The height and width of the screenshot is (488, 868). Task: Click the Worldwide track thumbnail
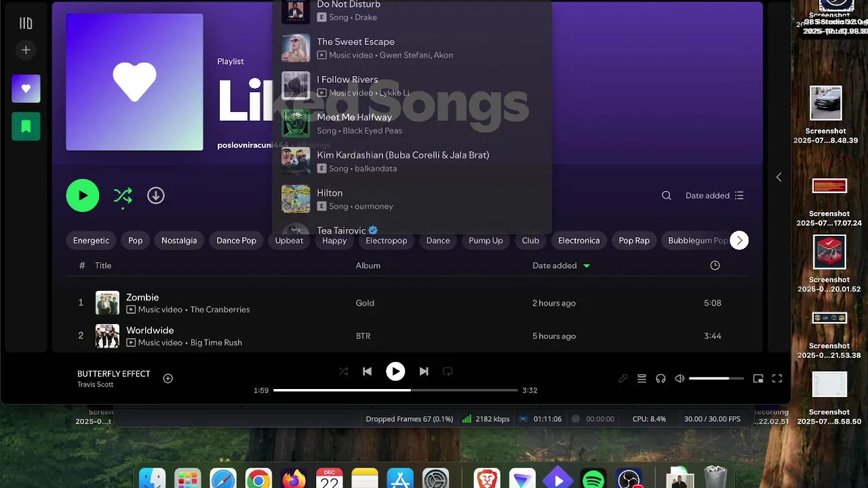(x=107, y=336)
